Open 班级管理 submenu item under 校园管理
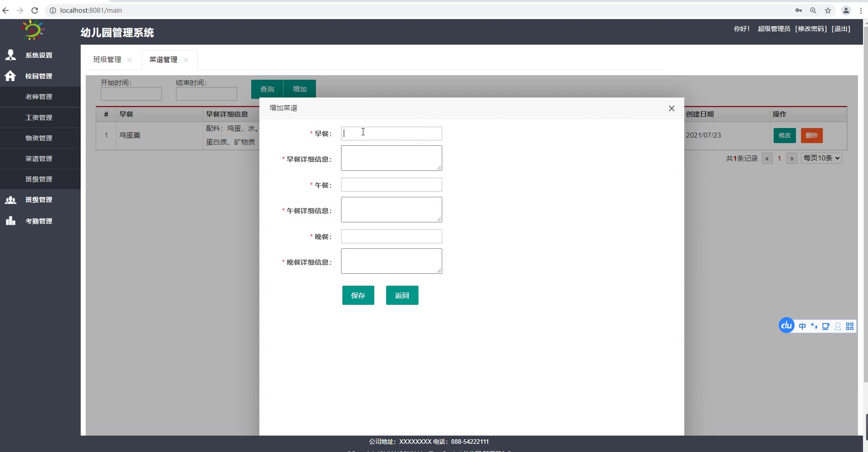Screen dimensions: 868x452 pyautogui.click(x=40, y=179)
